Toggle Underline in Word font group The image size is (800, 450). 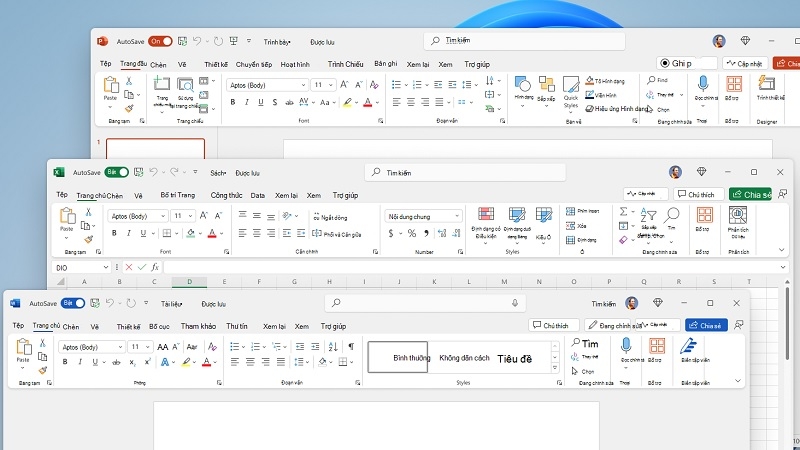pyautogui.click(x=95, y=362)
